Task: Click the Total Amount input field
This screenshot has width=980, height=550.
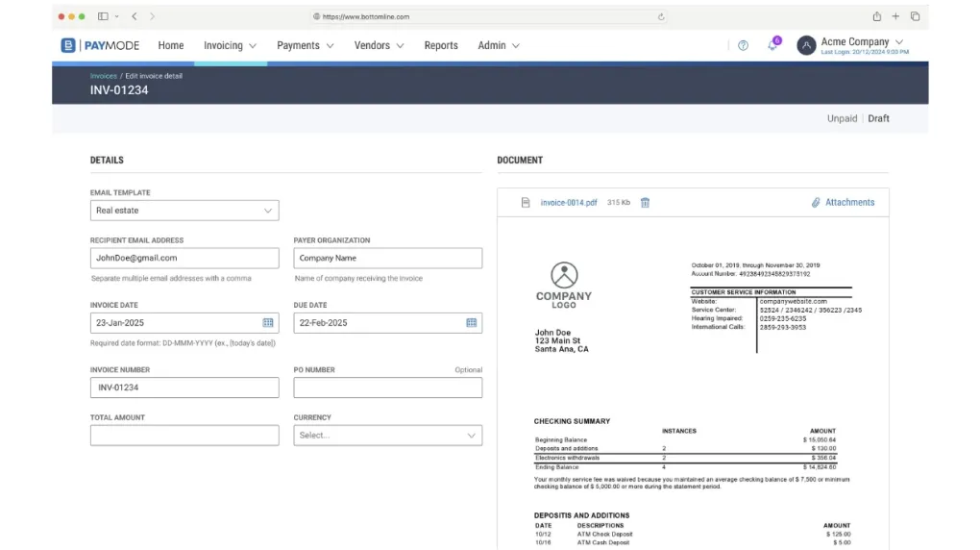Action: (184, 436)
